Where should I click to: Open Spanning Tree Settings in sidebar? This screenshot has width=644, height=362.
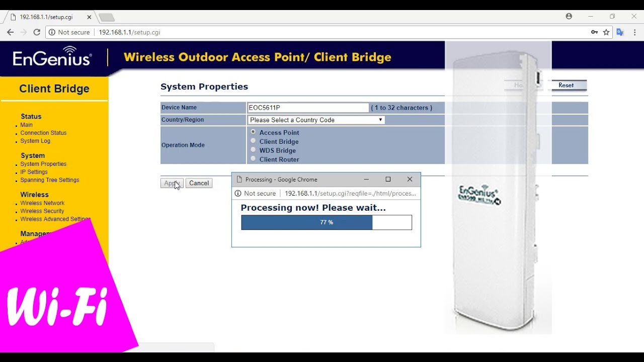50,180
